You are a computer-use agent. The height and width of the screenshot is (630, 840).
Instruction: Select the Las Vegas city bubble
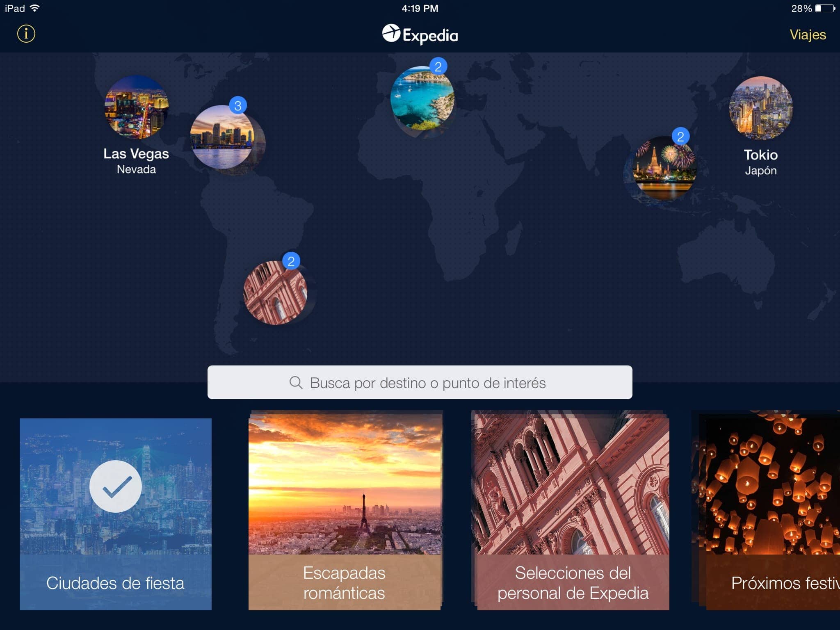[137, 107]
